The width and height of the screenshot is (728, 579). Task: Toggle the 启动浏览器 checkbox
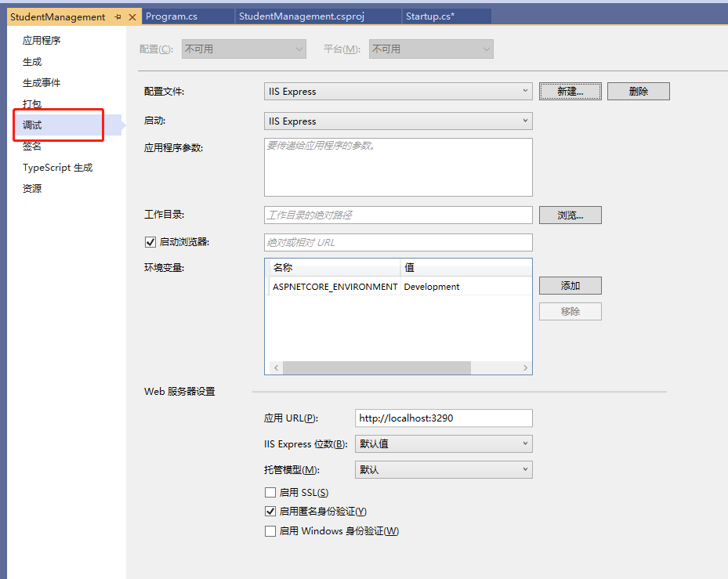pos(150,242)
